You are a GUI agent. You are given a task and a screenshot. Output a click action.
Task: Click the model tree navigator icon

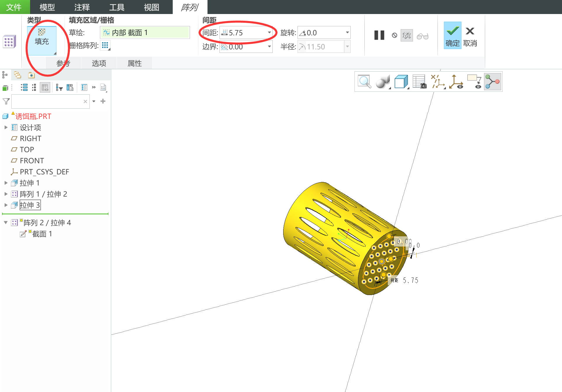coord(5,75)
